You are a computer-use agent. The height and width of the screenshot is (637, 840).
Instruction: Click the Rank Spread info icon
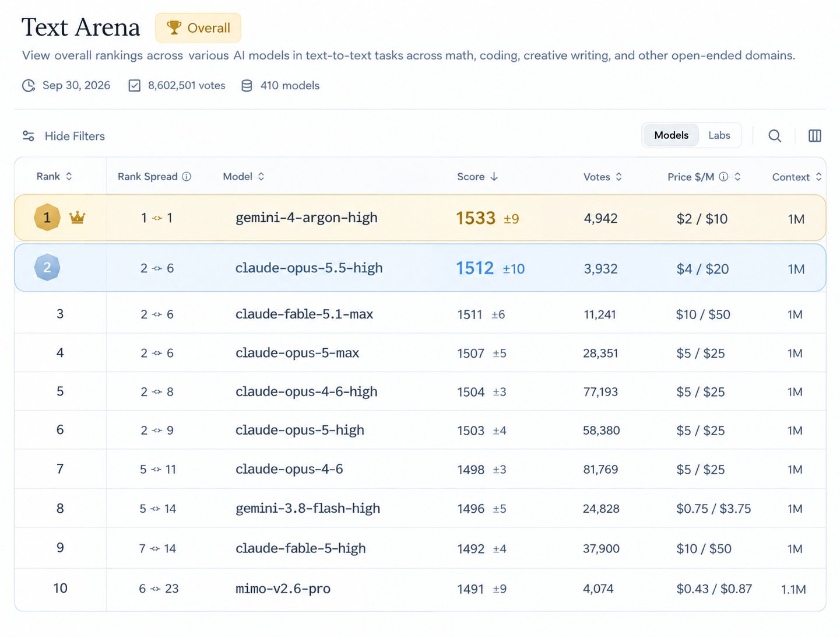point(187,176)
